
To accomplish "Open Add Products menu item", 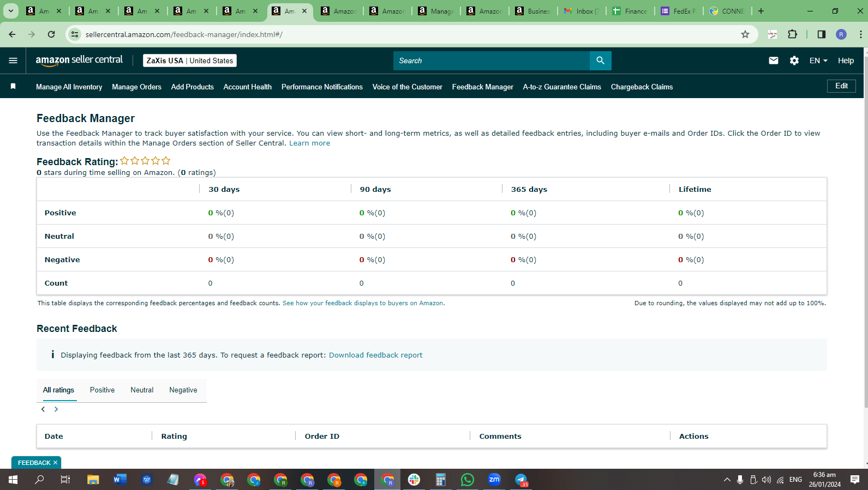I will tap(192, 87).
